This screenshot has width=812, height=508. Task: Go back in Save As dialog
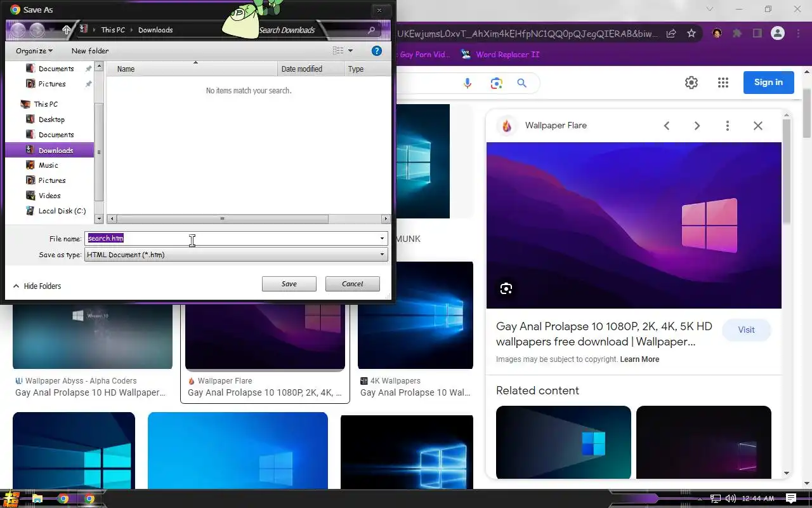pos(18,30)
